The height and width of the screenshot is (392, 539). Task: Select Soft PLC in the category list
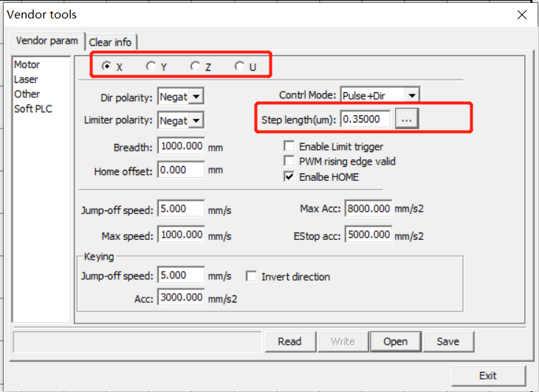(x=33, y=109)
